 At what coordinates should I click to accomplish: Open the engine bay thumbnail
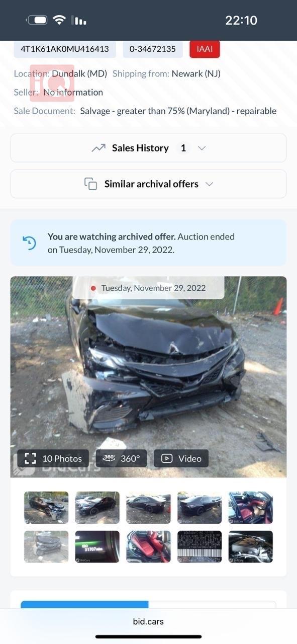click(x=251, y=546)
